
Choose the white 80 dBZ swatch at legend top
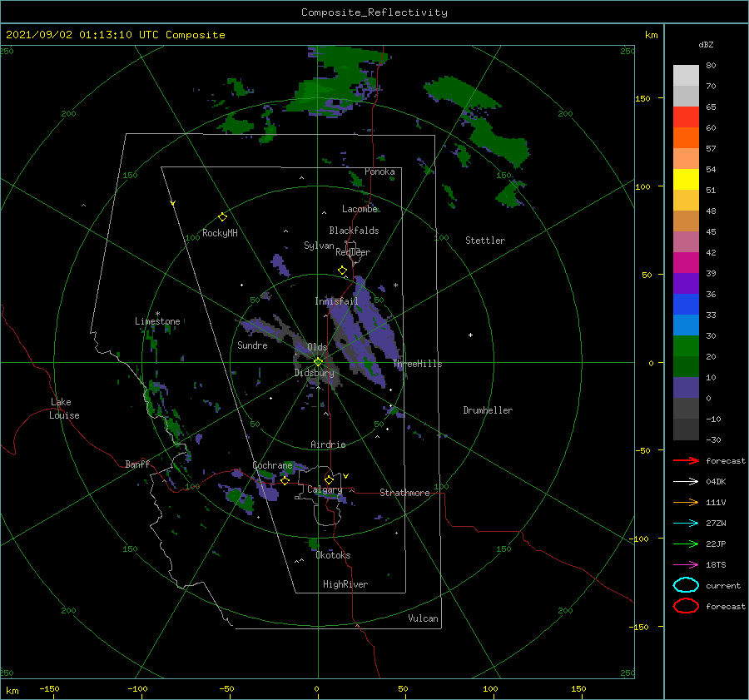pyautogui.click(x=686, y=76)
